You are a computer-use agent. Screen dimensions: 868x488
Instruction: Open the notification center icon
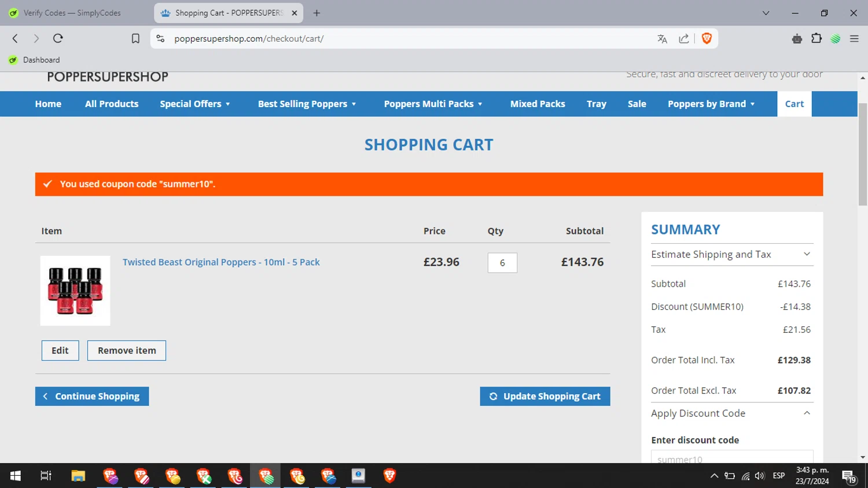[x=849, y=476]
